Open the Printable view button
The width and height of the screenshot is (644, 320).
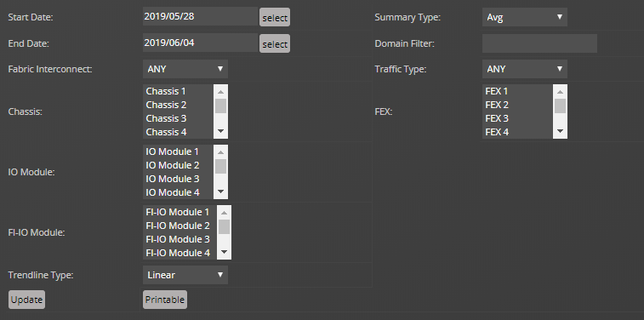pos(165,300)
